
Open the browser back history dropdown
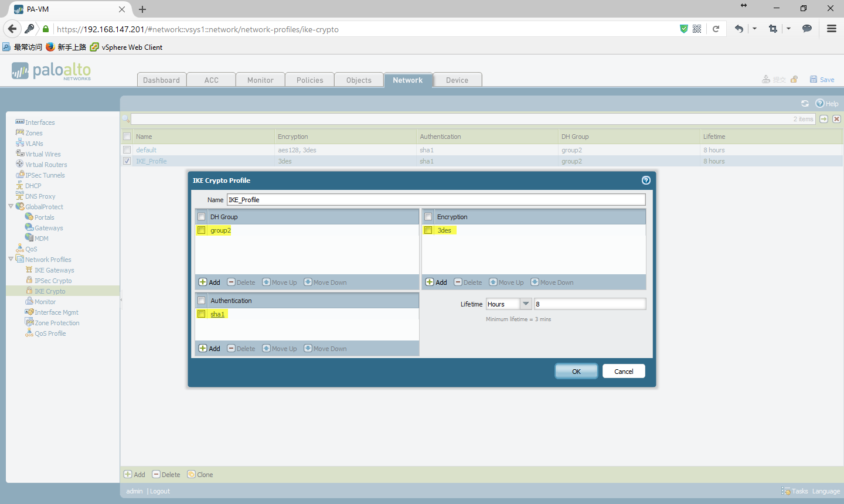754,29
